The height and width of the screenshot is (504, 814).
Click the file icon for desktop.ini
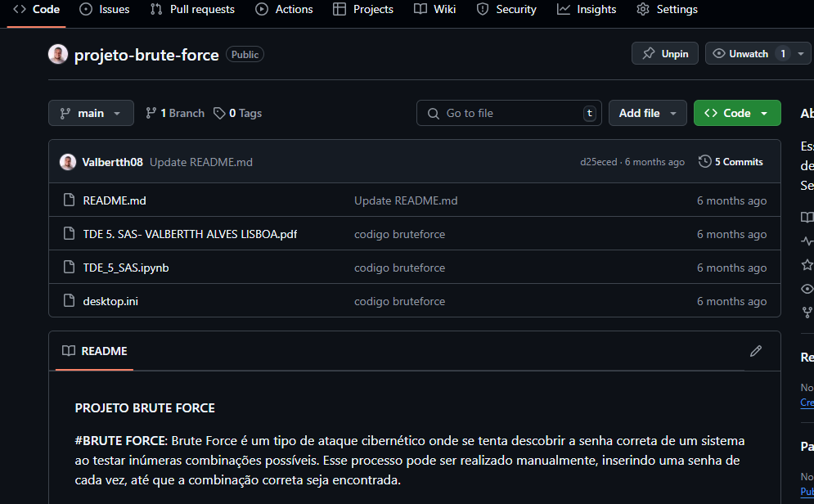pyautogui.click(x=69, y=301)
